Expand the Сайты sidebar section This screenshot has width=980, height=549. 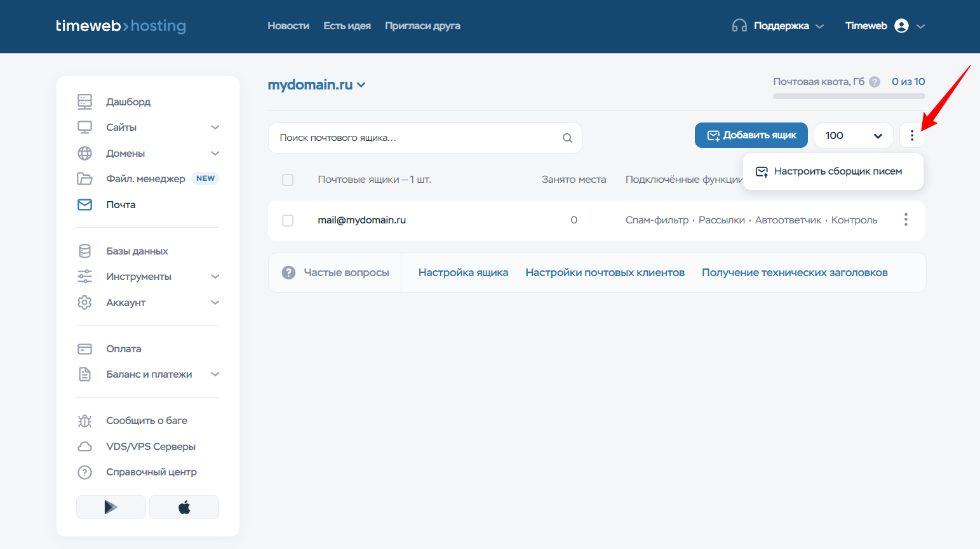tap(215, 128)
